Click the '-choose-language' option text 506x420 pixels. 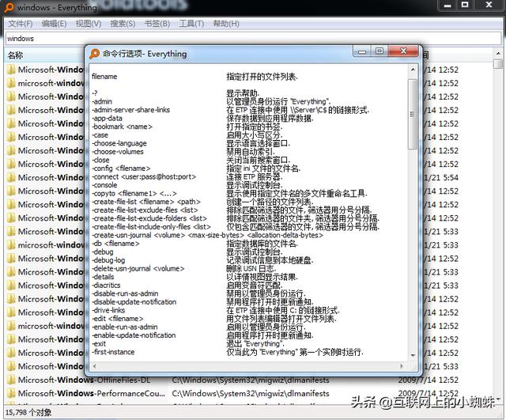[x=119, y=143]
